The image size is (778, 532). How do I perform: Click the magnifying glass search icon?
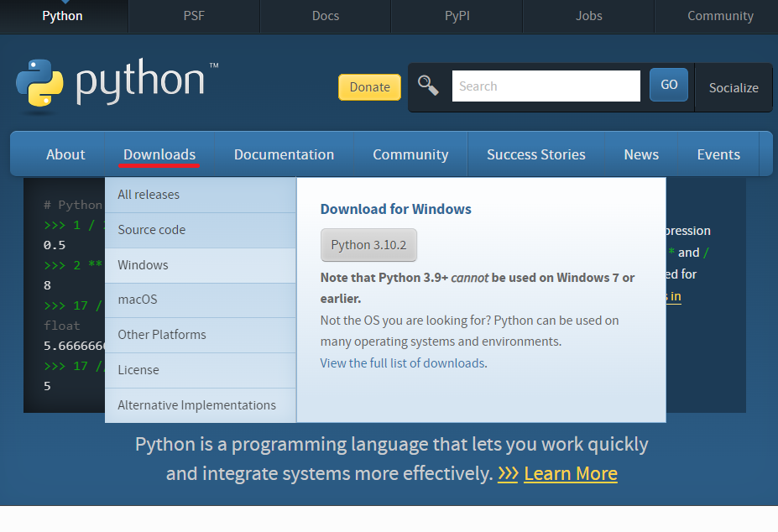(x=428, y=86)
